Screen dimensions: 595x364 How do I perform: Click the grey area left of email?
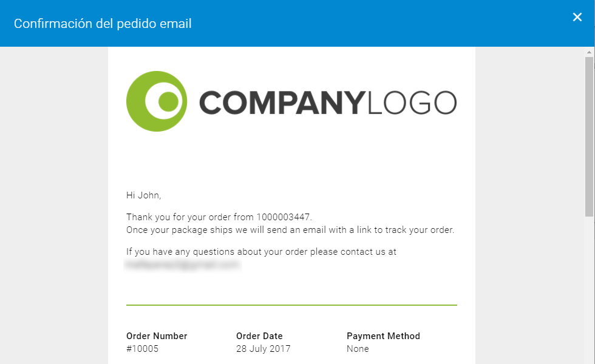[x=54, y=205]
